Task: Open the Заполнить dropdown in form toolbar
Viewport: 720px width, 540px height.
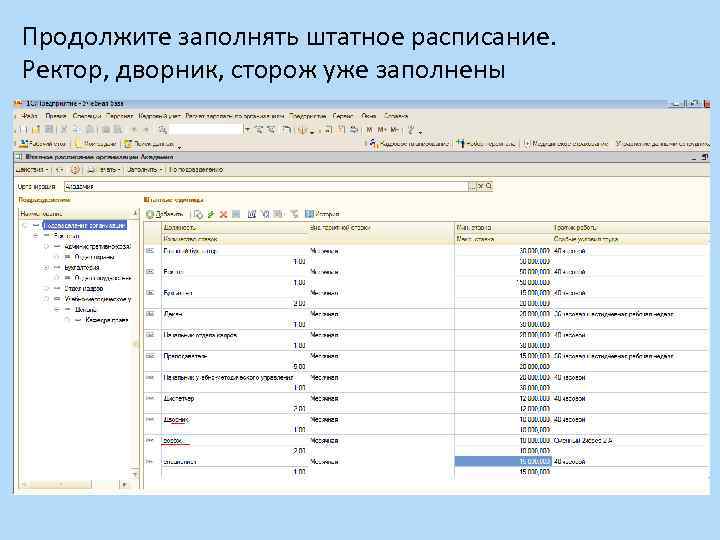Action: pyautogui.click(x=145, y=170)
